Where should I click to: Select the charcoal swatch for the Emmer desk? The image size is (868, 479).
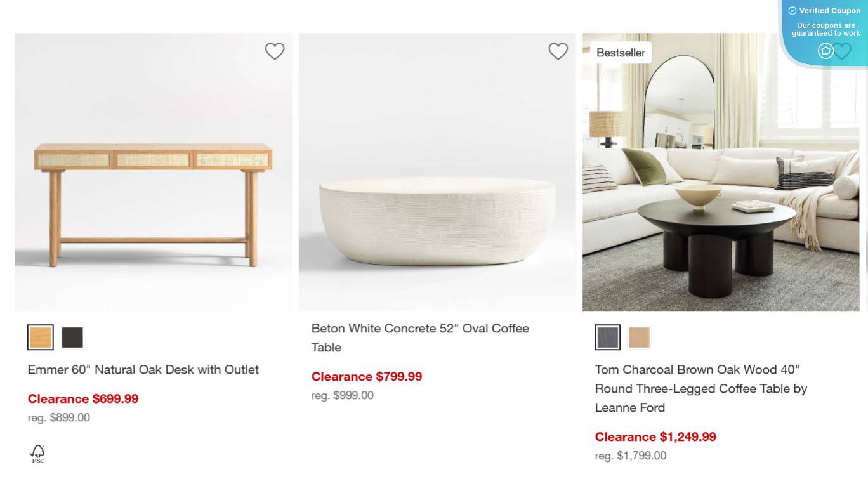click(x=72, y=337)
